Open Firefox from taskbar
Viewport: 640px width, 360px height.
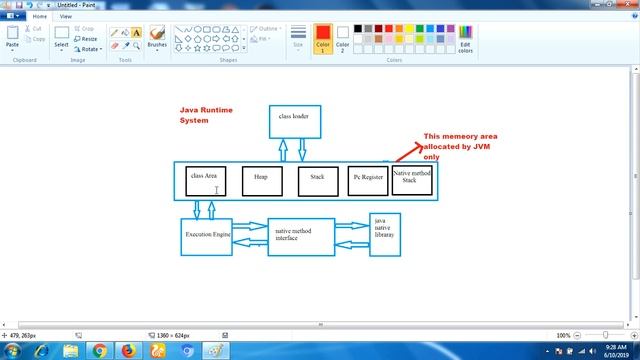click(x=128, y=351)
